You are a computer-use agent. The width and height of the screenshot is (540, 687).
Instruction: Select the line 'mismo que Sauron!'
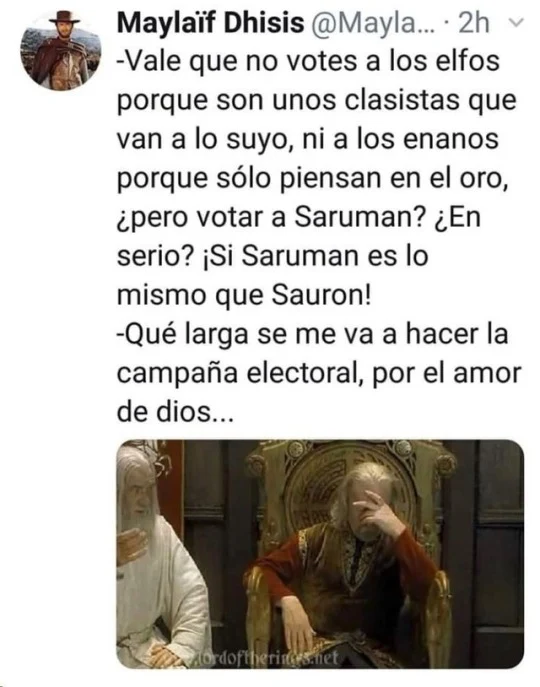244,295
